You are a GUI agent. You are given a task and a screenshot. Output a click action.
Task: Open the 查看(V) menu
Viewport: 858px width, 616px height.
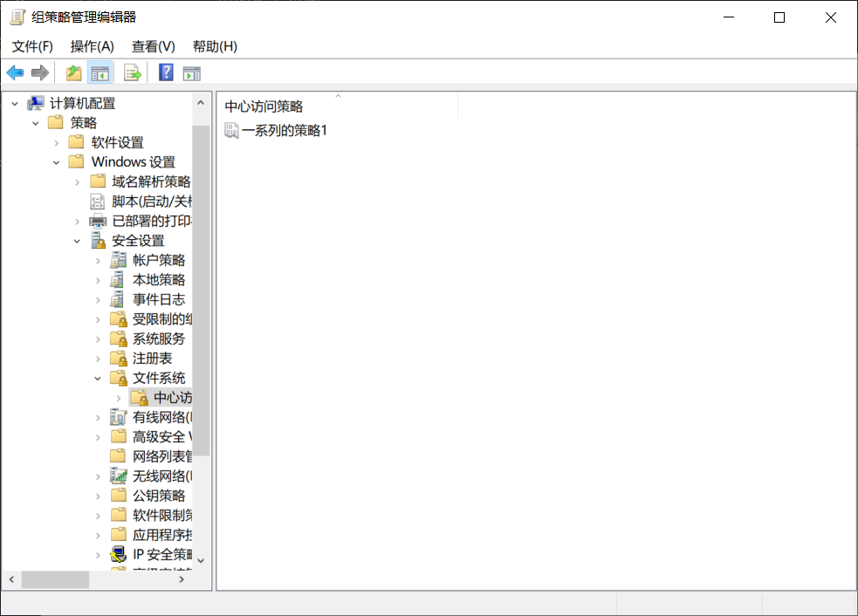tap(154, 46)
